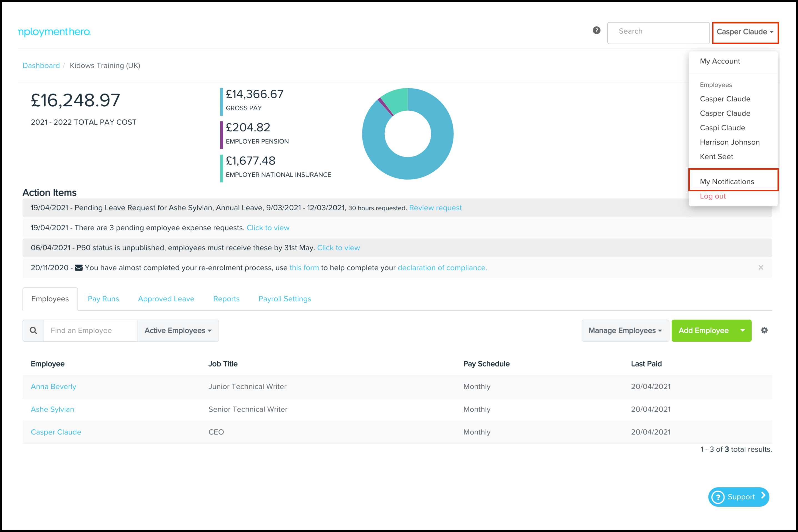Switch to the Pay Runs tab
Screen dimensions: 798x532
(x=103, y=298)
